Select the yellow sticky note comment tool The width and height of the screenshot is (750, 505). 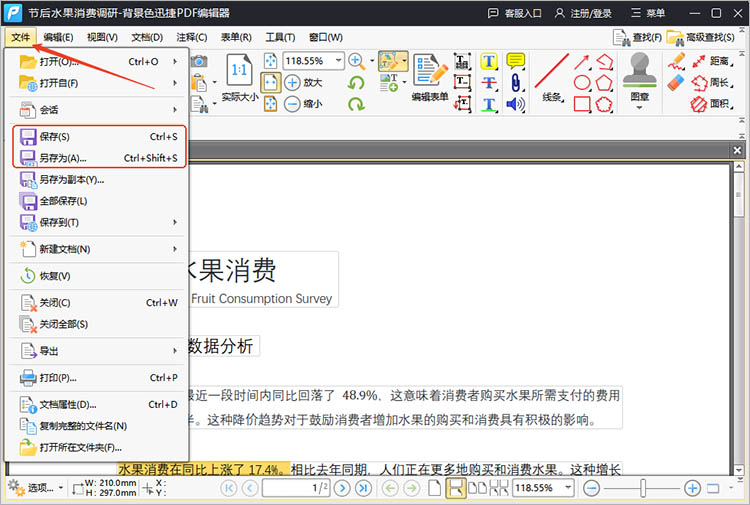pyautogui.click(x=516, y=61)
